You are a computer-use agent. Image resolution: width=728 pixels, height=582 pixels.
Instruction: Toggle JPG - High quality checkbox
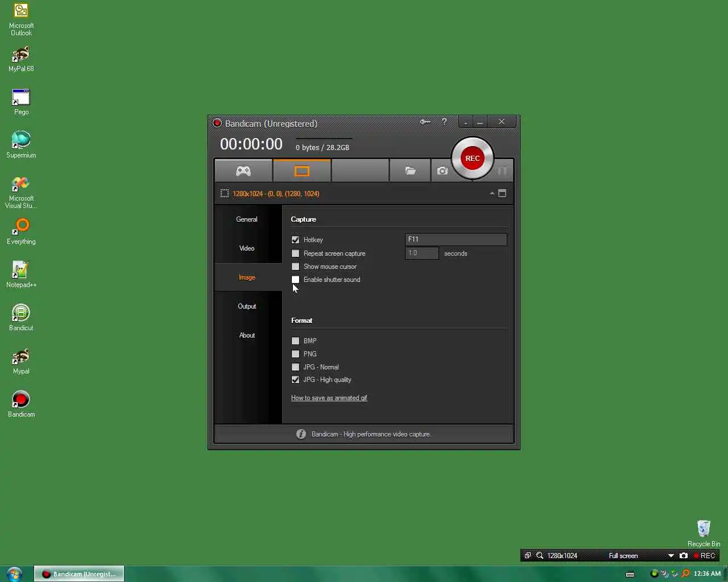(295, 380)
